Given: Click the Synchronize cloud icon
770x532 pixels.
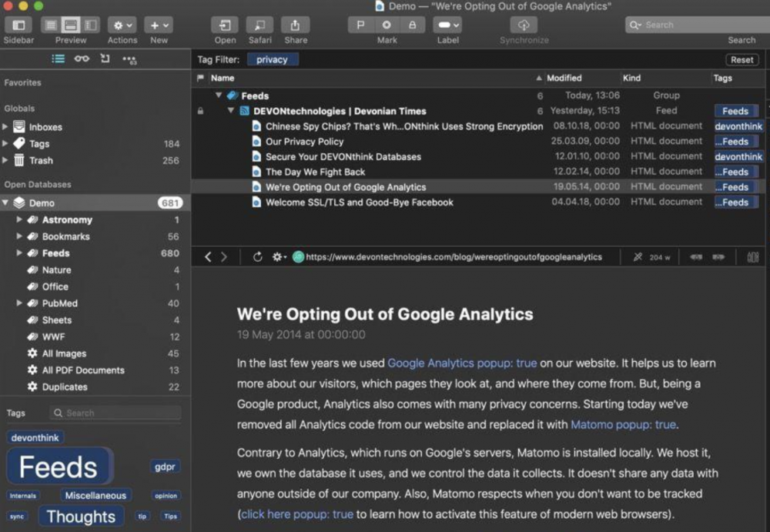Looking at the screenshot, I should point(524,25).
